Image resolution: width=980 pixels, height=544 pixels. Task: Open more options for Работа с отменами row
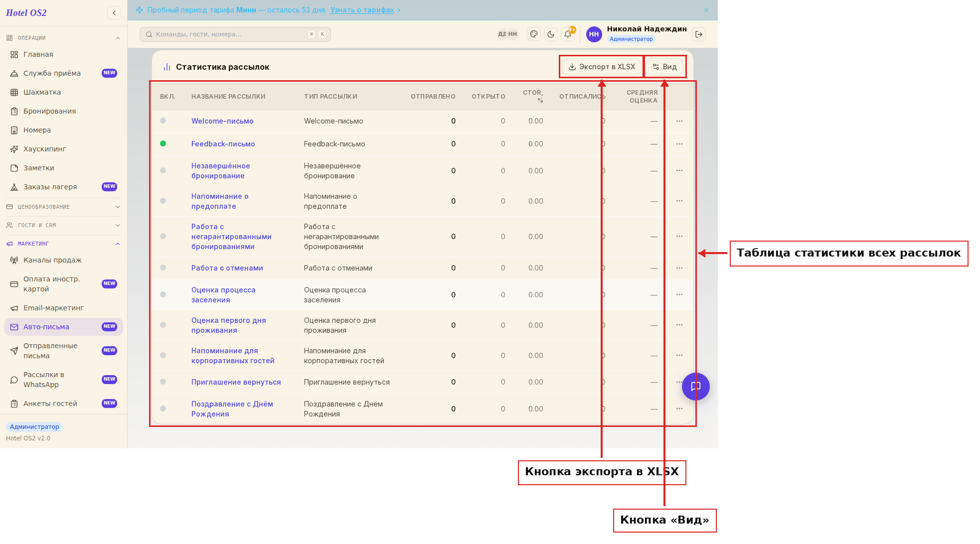click(x=679, y=268)
